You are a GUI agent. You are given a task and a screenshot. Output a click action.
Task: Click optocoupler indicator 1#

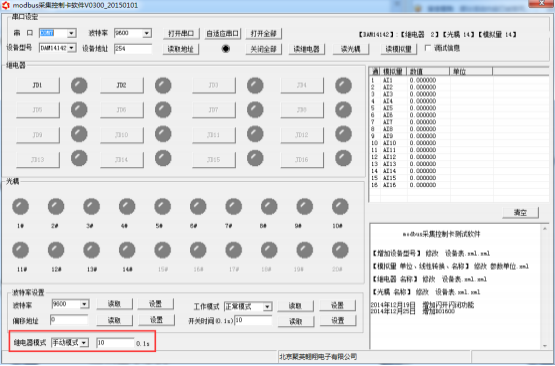tap(21, 207)
